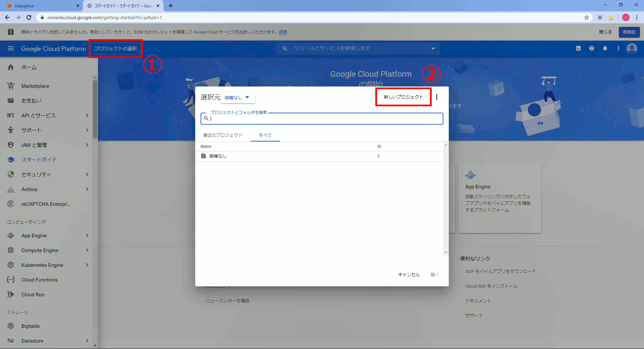Click the Cloud SDK をインストール link
The image size is (644, 349).
[491, 286]
